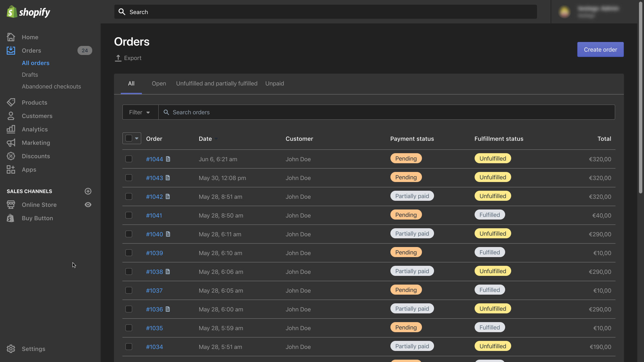Open the Home page from the sidebar
The height and width of the screenshot is (362, 644).
click(x=30, y=37)
